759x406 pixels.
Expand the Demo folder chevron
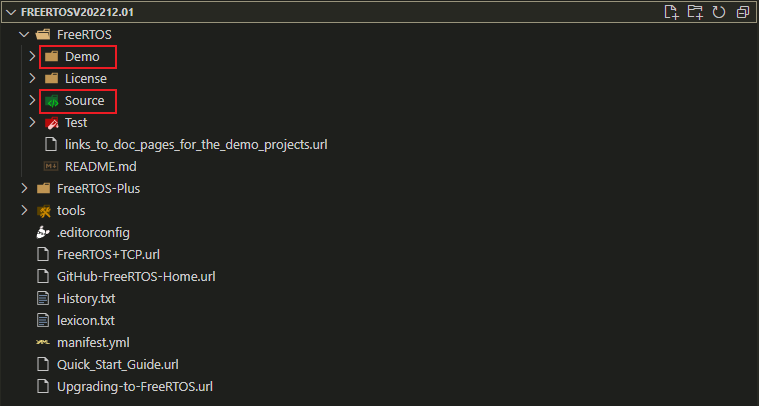(32, 57)
